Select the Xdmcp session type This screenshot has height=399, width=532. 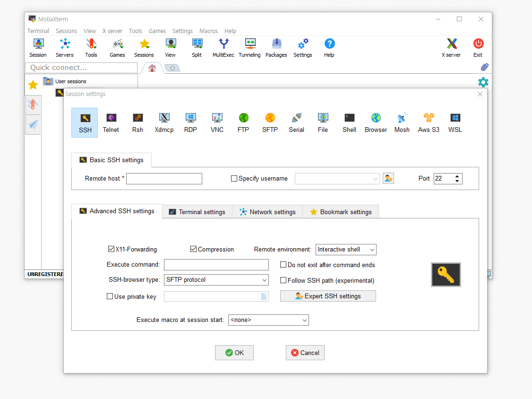coord(164,122)
